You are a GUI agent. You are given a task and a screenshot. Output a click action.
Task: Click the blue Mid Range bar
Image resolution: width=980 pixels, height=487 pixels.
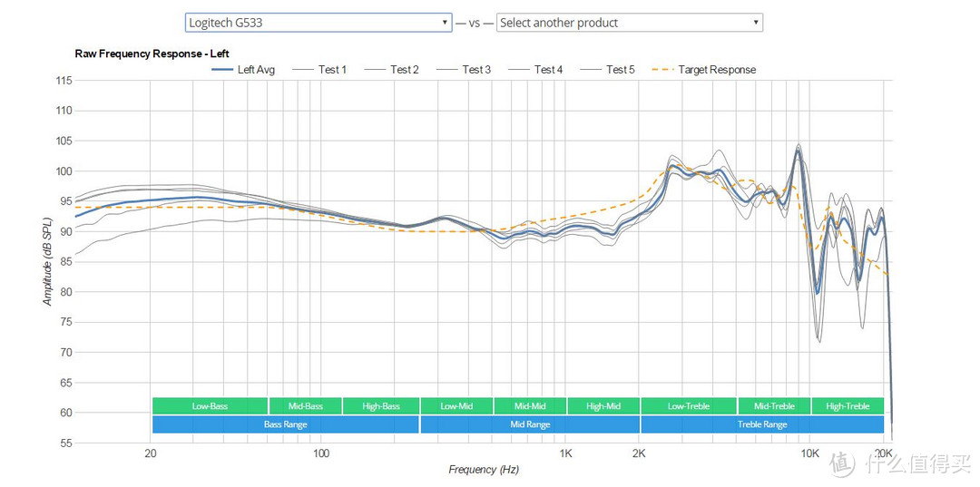click(530, 424)
